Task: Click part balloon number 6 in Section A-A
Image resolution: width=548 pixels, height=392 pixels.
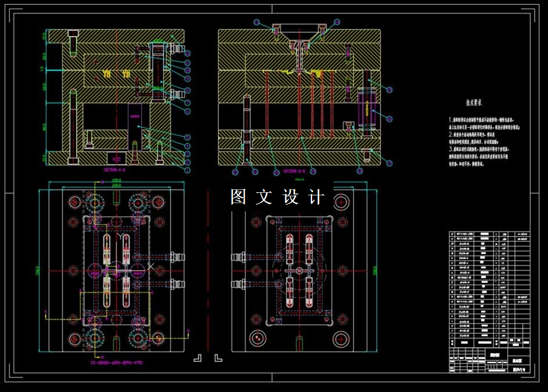Action: pos(187,112)
